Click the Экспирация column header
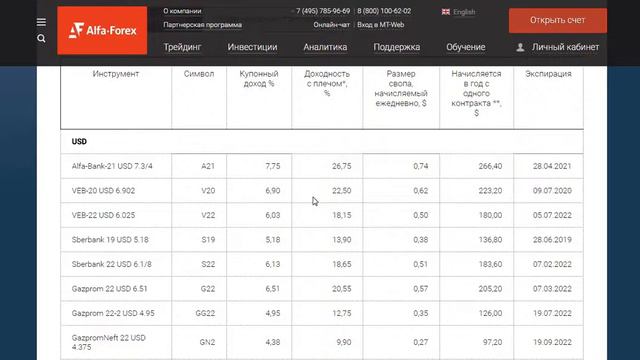 (x=548, y=74)
